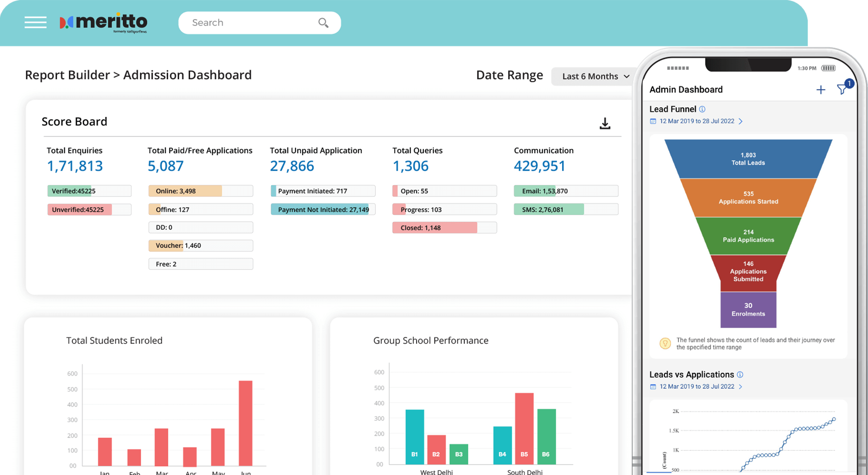The width and height of the screenshot is (868, 475).
Task: Select the 214 Paid Applications funnel segment
Action: [x=748, y=236]
